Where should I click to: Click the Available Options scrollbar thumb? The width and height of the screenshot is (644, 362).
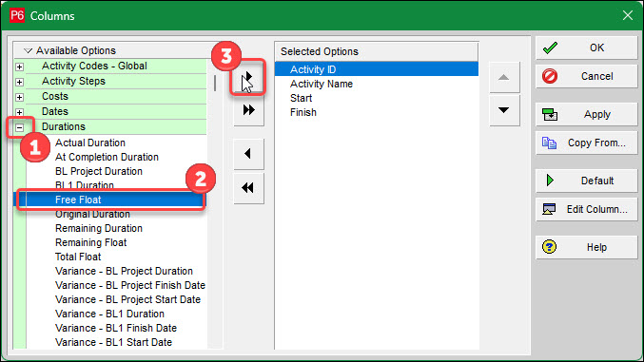click(215, 83)
